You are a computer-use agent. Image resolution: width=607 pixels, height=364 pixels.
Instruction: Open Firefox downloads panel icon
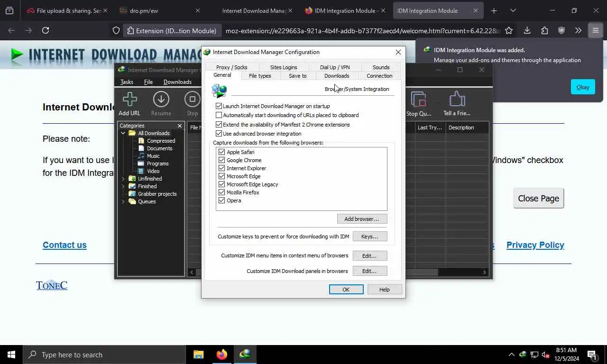click(527, 30)
